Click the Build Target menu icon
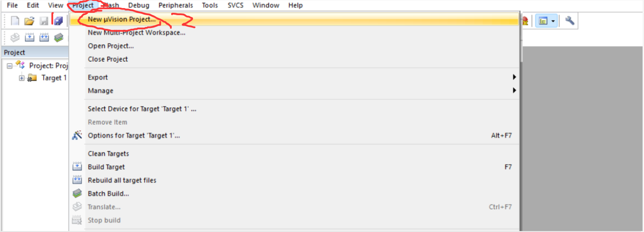644x232 pixels. point(77,167)
